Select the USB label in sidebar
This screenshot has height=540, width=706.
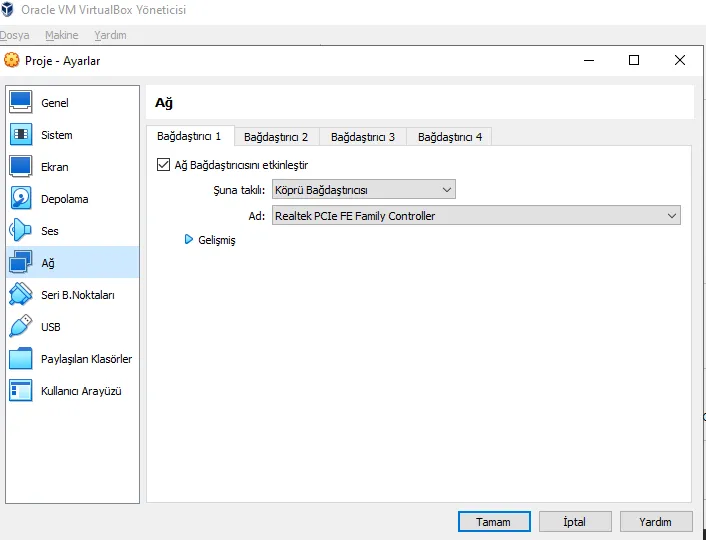(51, 327)
